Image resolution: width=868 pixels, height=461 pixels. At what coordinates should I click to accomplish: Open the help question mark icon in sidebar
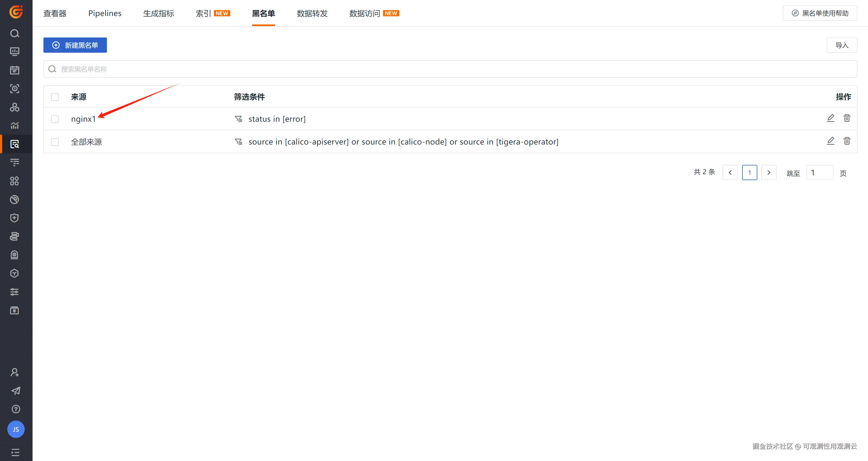click(15, 409)
